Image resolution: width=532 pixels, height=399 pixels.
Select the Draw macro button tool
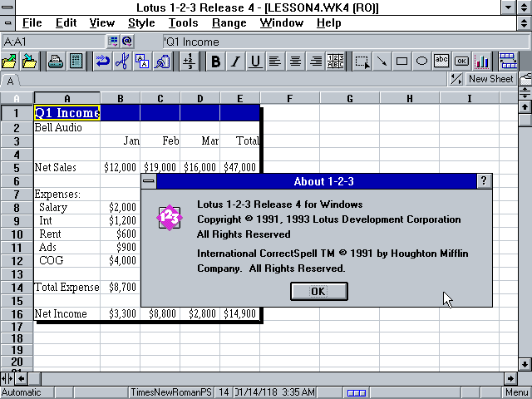(x=462, y=62)
